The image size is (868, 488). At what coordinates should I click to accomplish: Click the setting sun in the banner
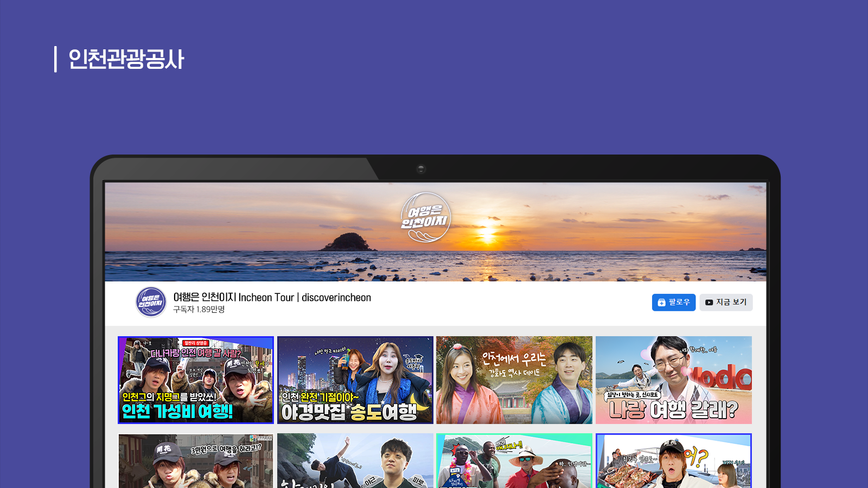[487, 232]
